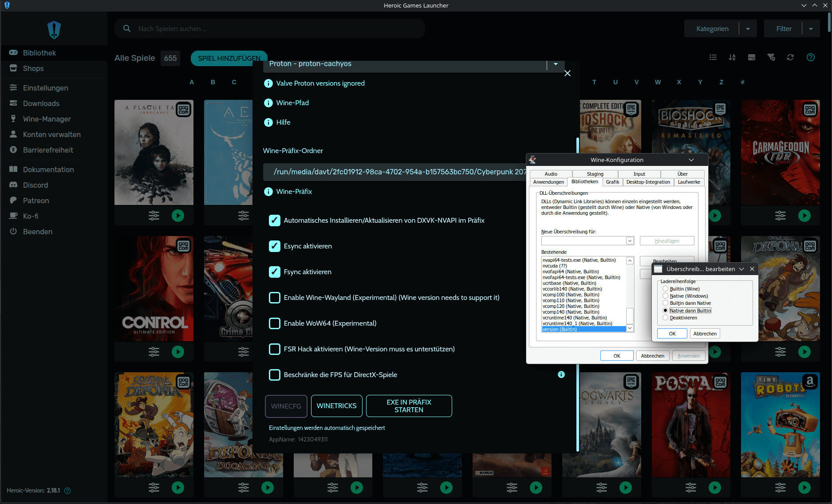Click OK in Wine-Konfiguration window
This screenshot has width=832, height=504.
617,356
